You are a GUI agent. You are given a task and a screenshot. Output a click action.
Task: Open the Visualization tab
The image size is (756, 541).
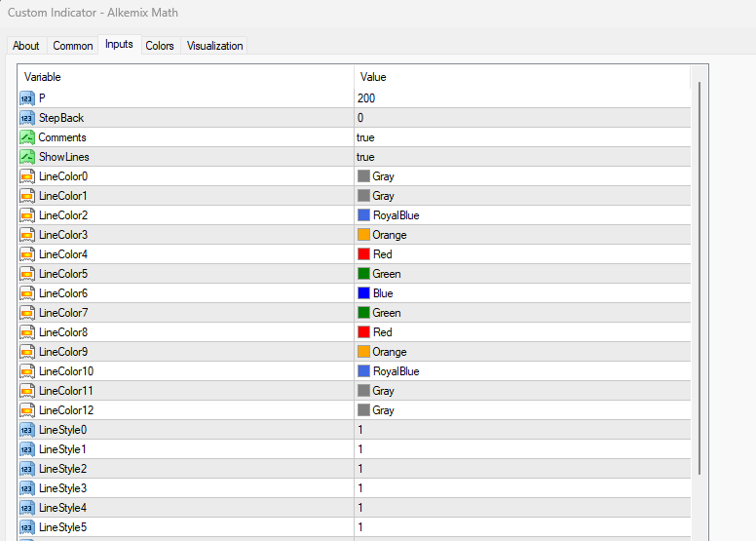215,46
